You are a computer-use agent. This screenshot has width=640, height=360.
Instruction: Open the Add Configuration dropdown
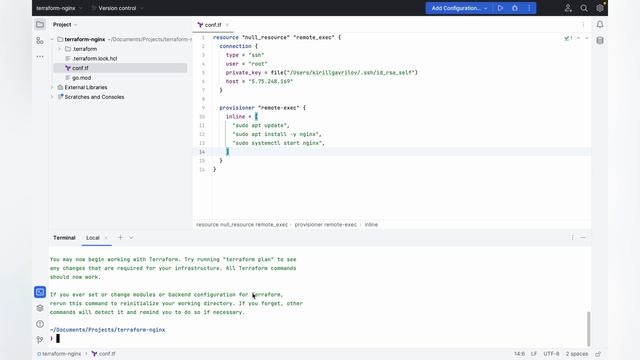tap(459, 8)
